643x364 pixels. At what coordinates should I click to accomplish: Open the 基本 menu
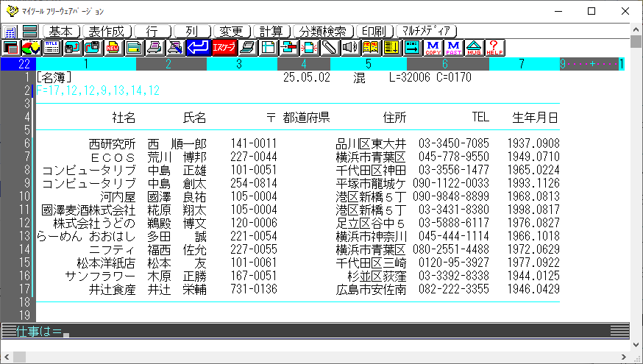coord(62,32)
